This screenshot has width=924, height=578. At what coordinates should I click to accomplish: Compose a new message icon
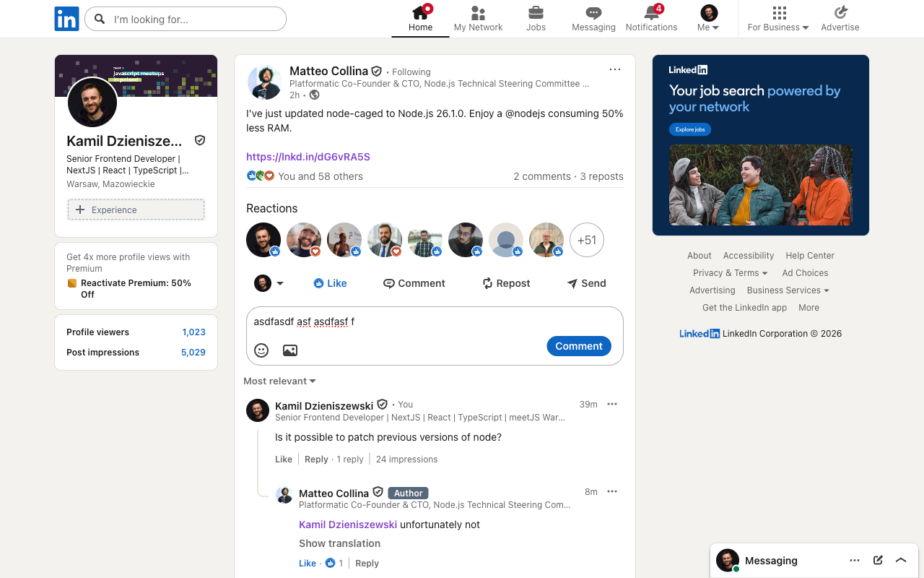click(878, 560)
